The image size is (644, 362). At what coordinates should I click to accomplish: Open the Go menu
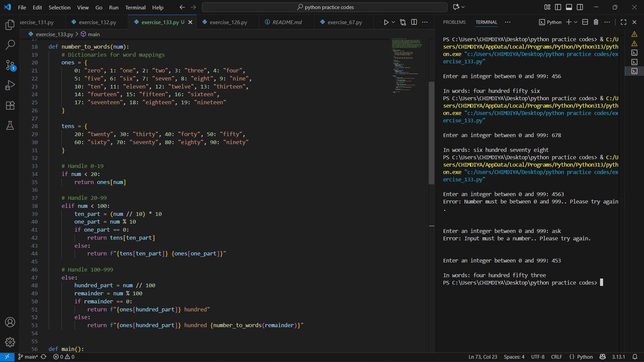pyautogui.click(x=99, y=8)
